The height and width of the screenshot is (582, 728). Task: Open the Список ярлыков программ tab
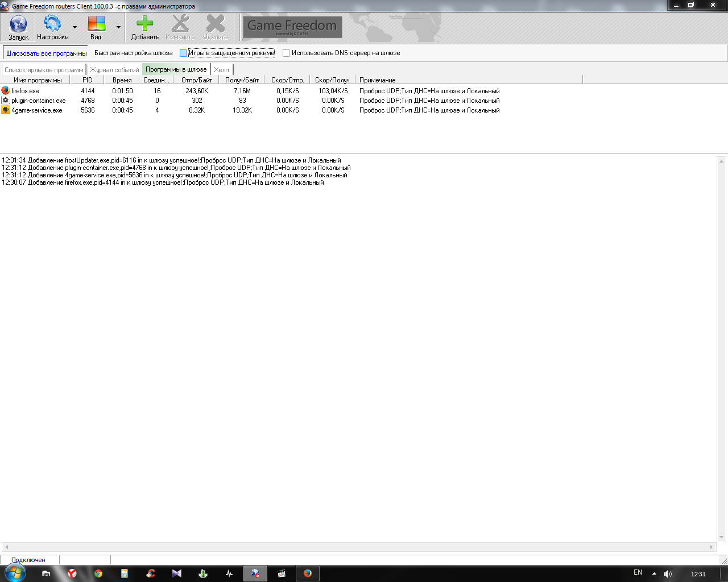tap(44, 70)
